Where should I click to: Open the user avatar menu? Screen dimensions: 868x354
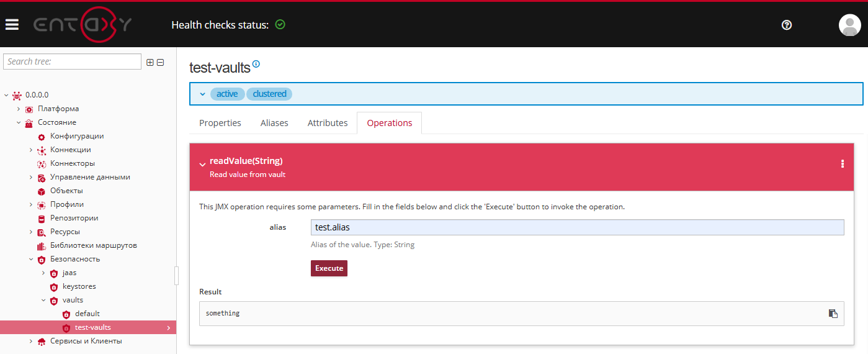pyautogui.click(x=849, y=25)
